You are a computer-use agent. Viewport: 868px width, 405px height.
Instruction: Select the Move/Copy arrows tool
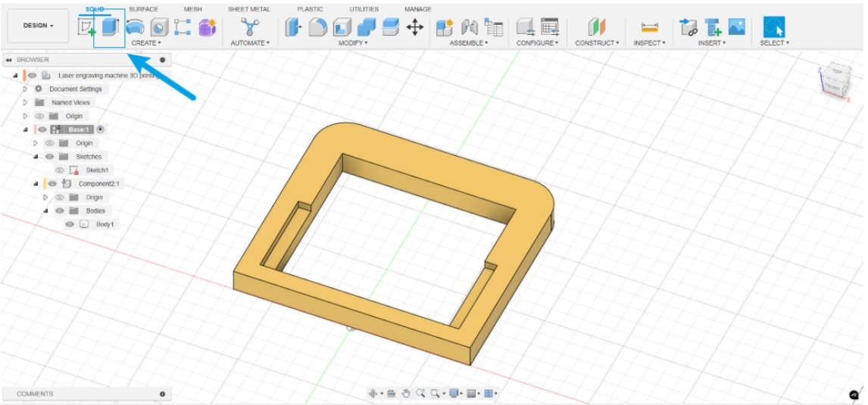(414, 26)
